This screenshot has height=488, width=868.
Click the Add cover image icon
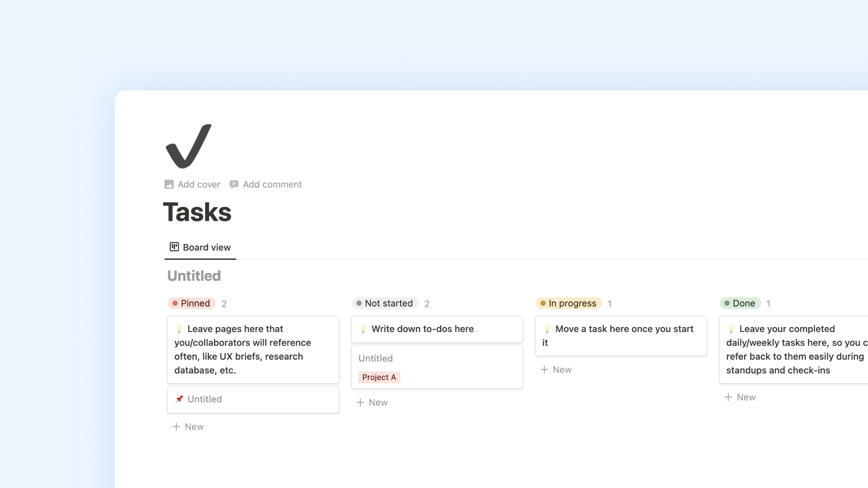click(169, 184)
